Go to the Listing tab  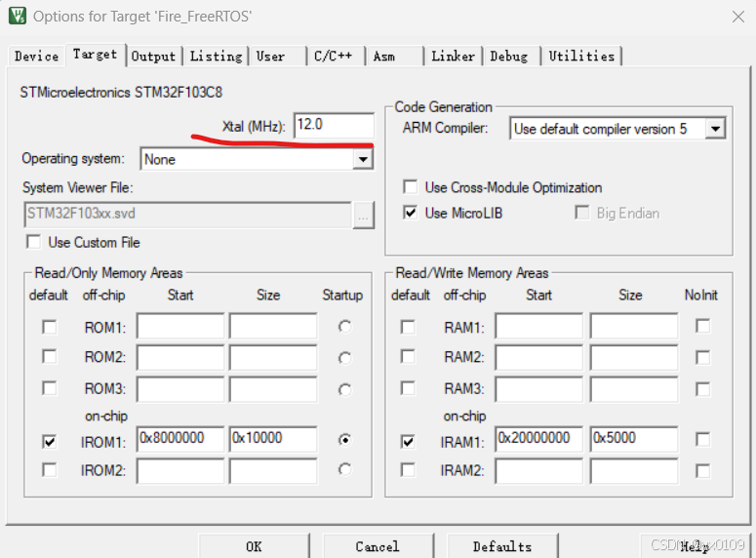216,56
